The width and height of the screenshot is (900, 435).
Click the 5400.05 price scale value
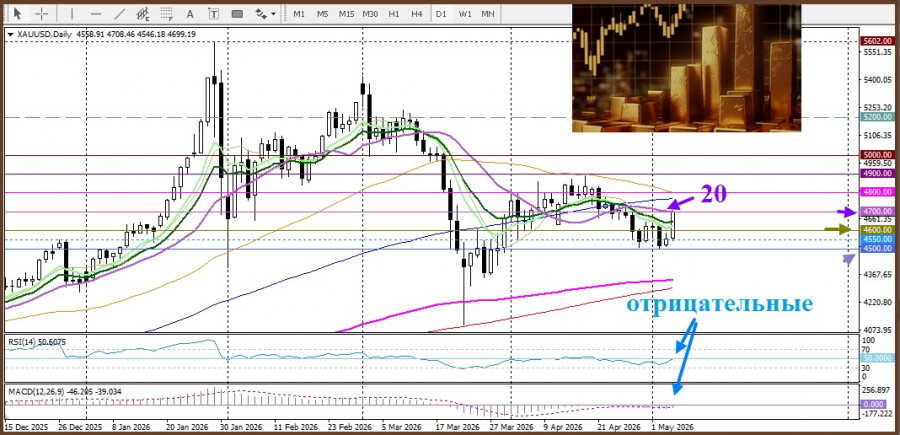pyautogui.click(x=878, y=80)
